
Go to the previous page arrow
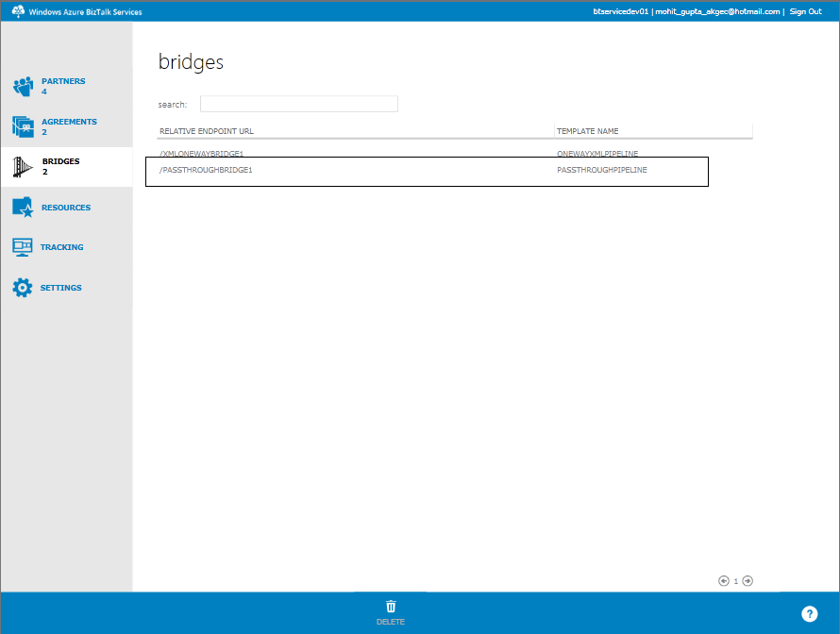click(x=724, y=581)
